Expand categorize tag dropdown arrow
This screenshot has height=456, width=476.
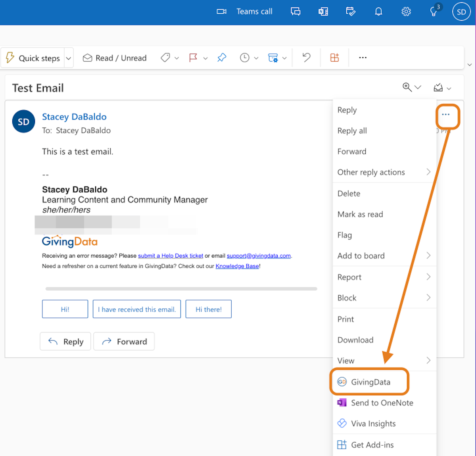pyautogui.click(x=177, y=58)
